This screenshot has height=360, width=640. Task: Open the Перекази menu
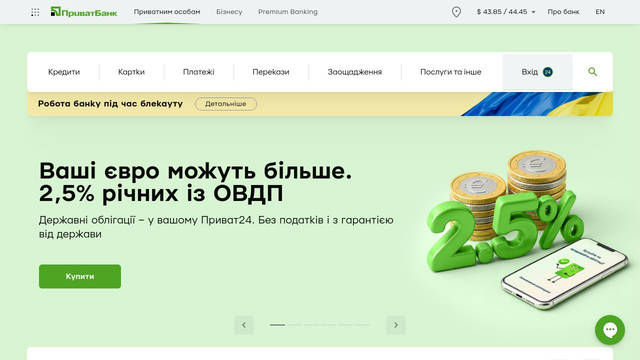(271, 72)
